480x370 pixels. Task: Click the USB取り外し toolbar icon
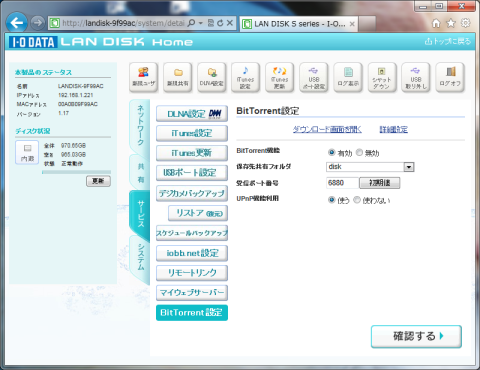click(x=416, y=77)
